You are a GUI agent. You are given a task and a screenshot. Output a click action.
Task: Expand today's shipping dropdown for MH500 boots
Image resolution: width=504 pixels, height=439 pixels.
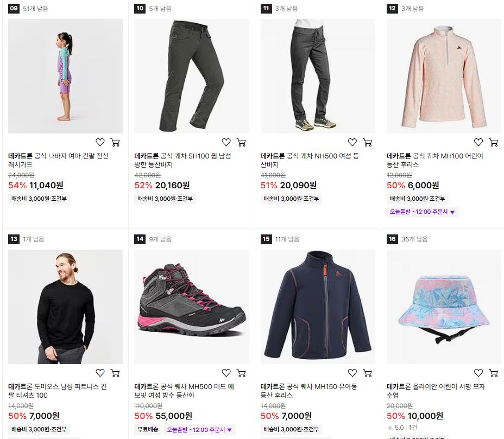(x=199, y=430)
